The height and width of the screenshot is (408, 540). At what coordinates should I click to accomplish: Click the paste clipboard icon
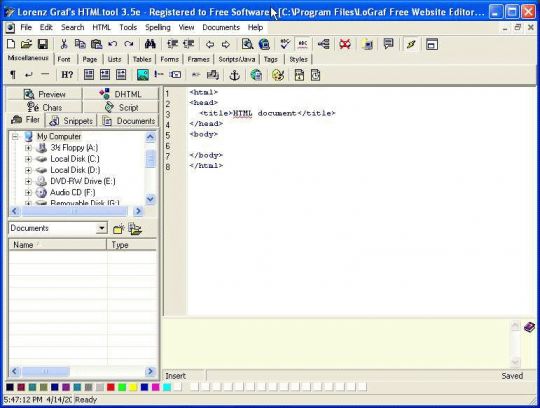point(96,44)
